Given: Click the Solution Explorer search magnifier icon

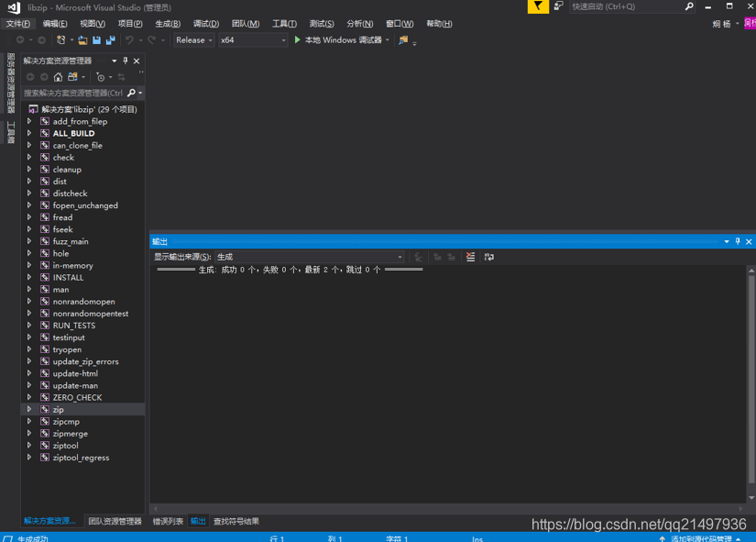Looking at the screenshot, I should 131,93.
